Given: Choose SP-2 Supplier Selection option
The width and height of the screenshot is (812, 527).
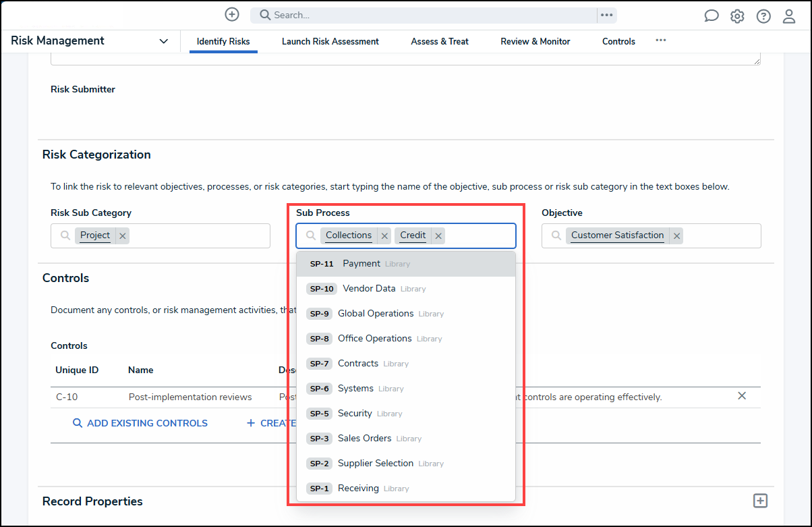Looking at the screenshot, I should pos(406,464).
